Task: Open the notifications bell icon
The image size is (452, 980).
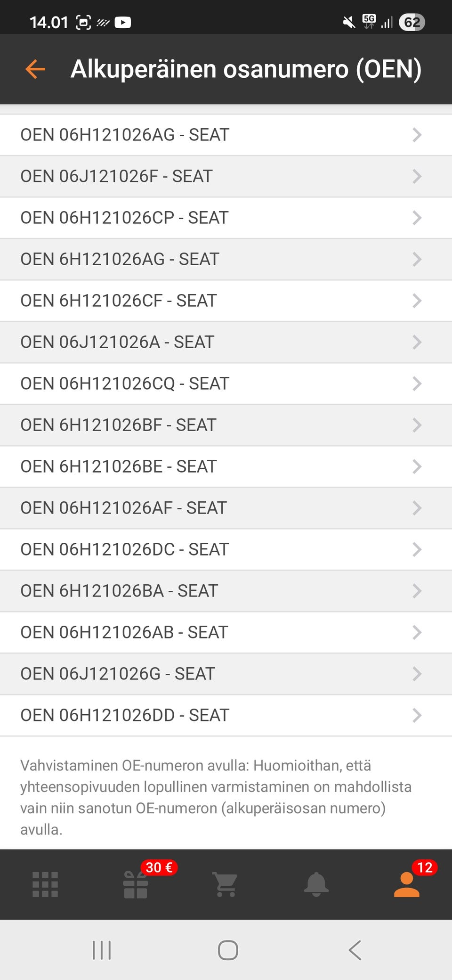Action: [x=316, y=884]
